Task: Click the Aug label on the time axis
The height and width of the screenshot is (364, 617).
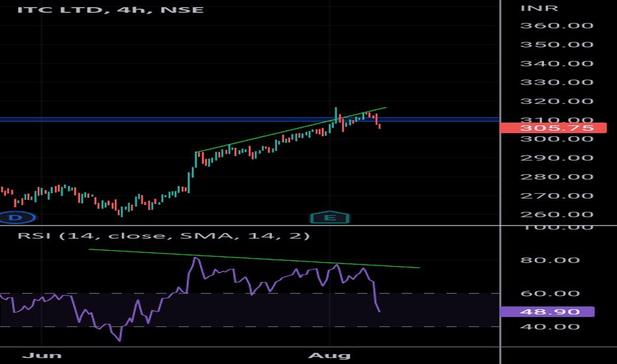Action: (330, 355)
